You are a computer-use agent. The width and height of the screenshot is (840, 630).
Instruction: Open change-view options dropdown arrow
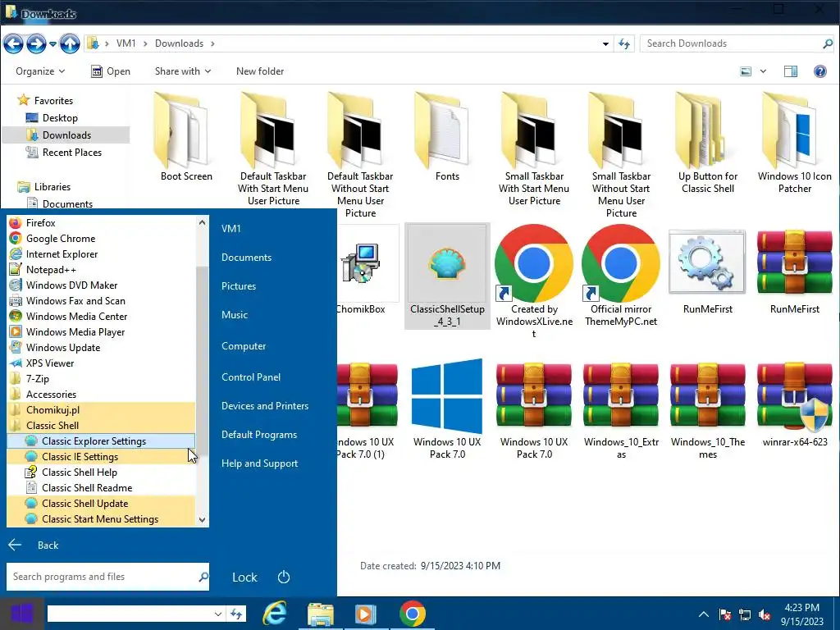(x=763, y=71)
